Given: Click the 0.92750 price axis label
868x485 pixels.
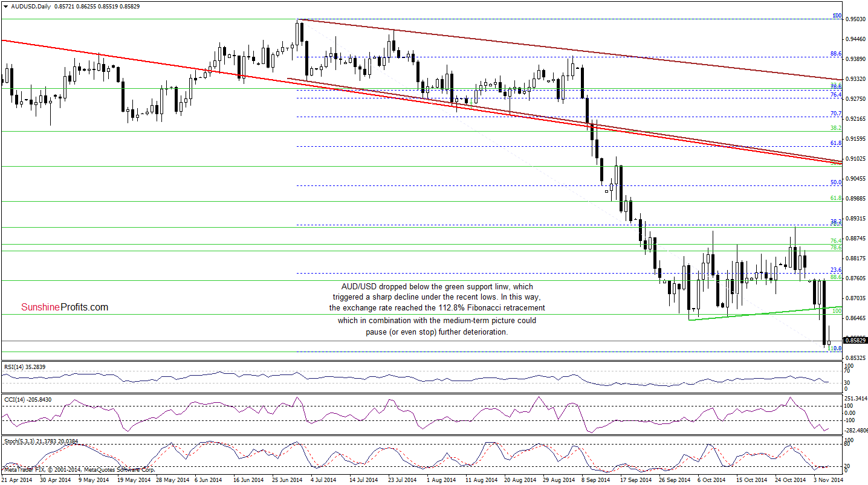Looking at the screenshot, I should click(855, 99).
